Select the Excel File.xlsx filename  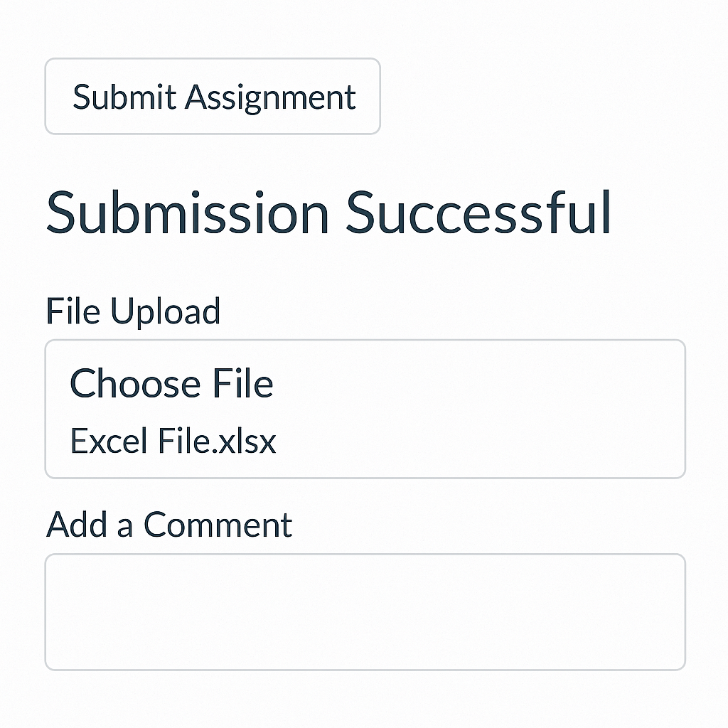[173, 441]
